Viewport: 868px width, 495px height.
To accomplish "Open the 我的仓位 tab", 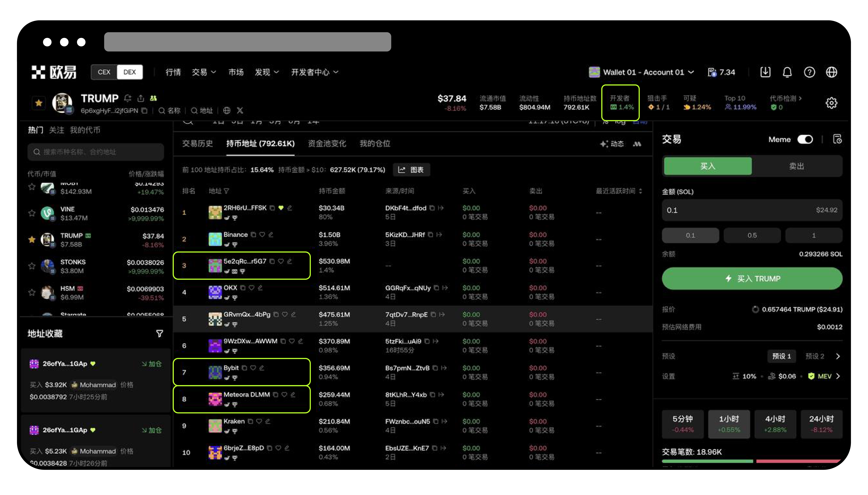I will [375, 144].
